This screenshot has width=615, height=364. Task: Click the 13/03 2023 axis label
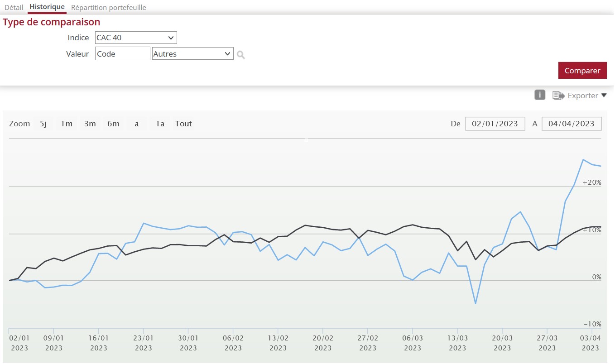pos(457,343)
